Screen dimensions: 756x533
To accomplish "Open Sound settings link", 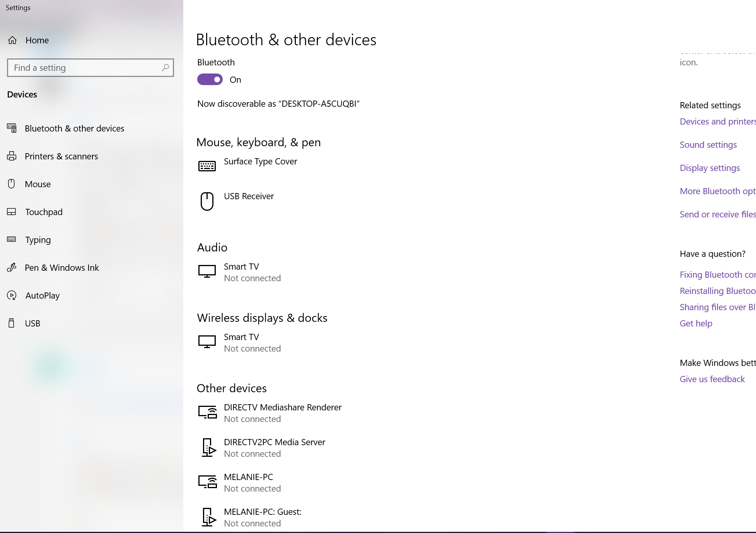I will click(708, 145).
